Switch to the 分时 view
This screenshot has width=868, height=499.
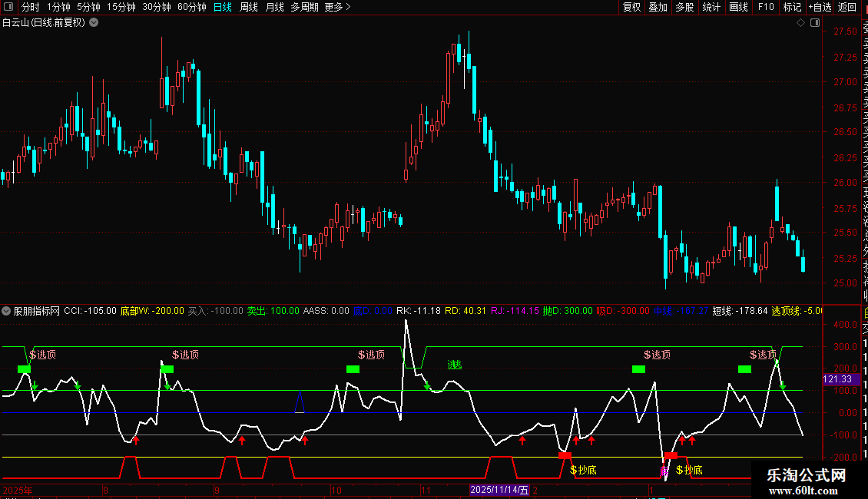tap(30, 7)
